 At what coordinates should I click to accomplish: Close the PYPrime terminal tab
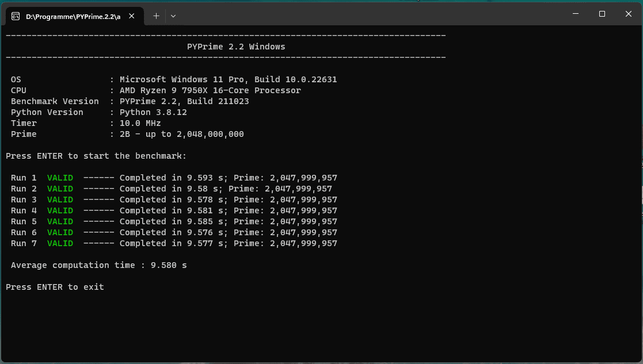132,16
